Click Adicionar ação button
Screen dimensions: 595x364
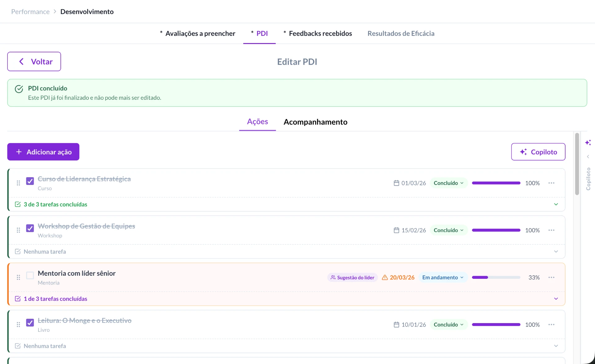click(43, 152)
